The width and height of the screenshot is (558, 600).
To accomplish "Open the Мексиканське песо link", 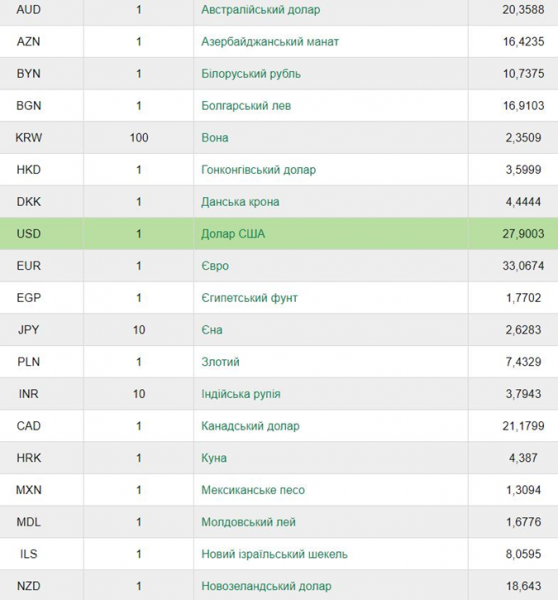I will 253,490.
